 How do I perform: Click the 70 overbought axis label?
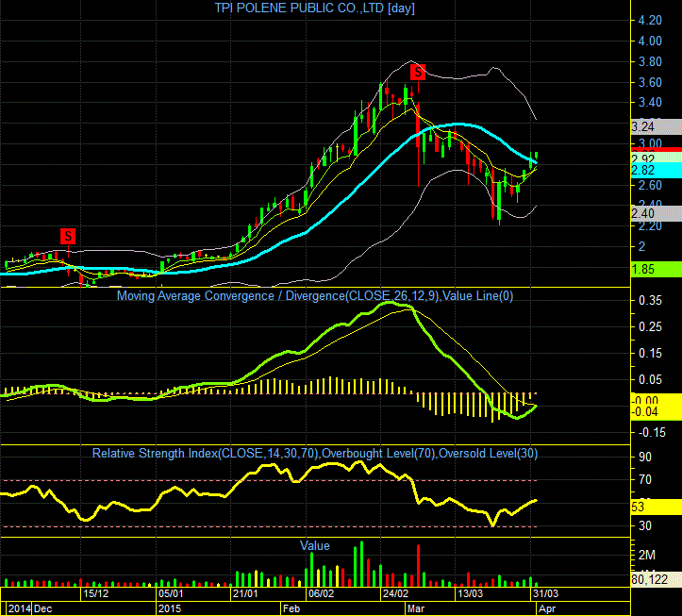(x=645, y=480)
